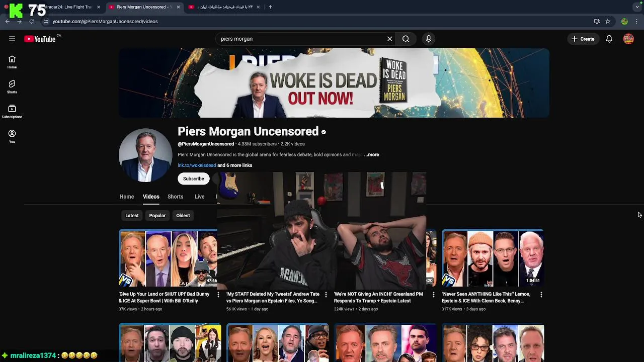Click the '4.33M subscribers' text
Viewport: 644px width, 362px height.
[x=257, y=144]
